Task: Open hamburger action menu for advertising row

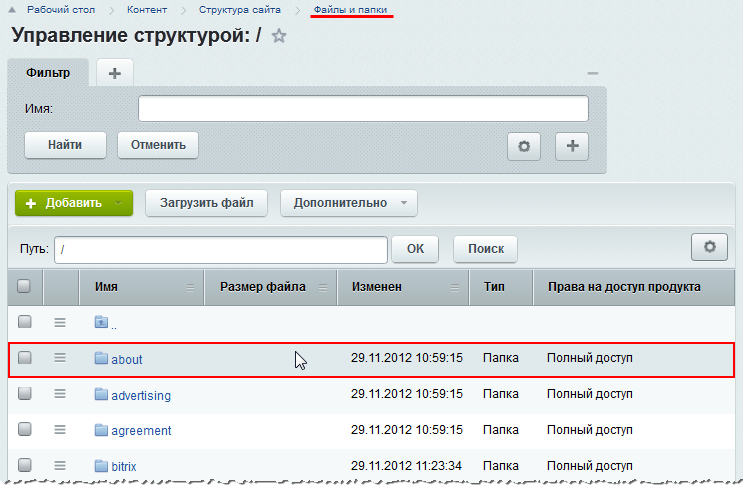Action: click(60, 394)
